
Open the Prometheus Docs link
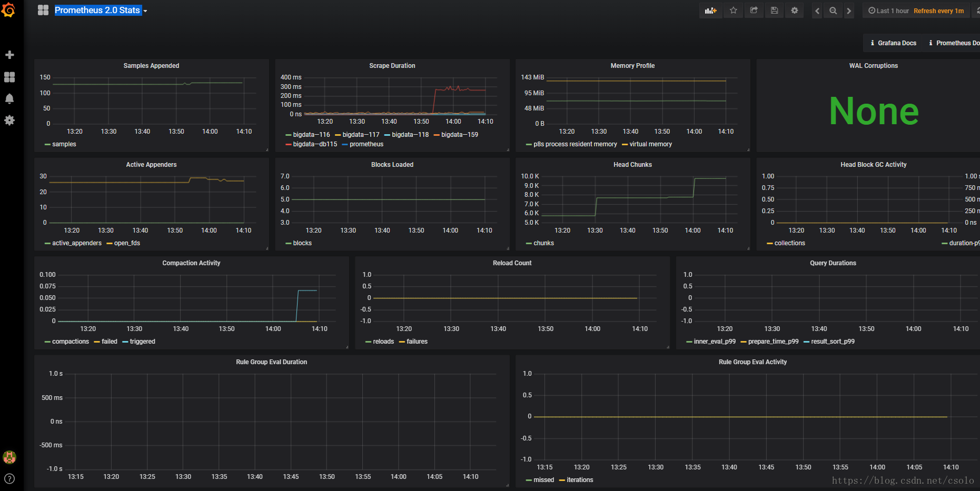coord(954,43)
